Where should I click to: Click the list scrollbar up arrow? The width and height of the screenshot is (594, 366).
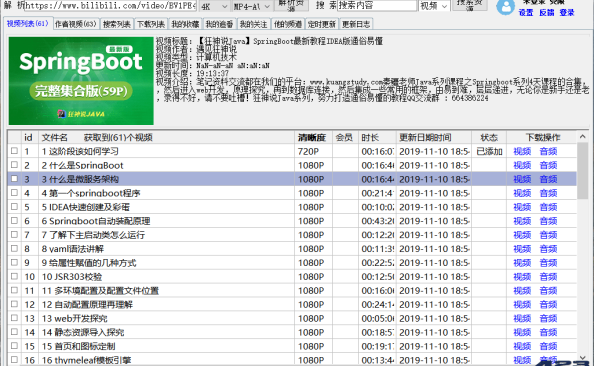pyautogui.click(x=583, y=136)
